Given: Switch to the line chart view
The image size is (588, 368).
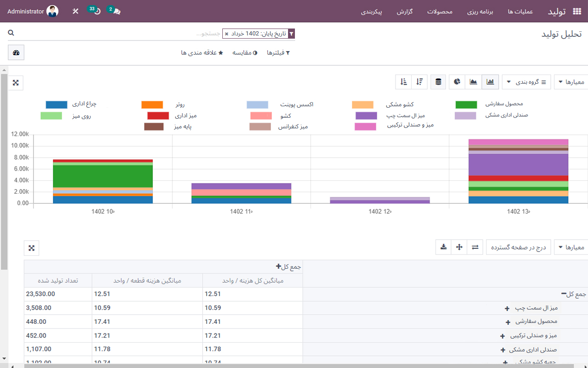Looking at the screenshot, I should (x=473, y=81).
